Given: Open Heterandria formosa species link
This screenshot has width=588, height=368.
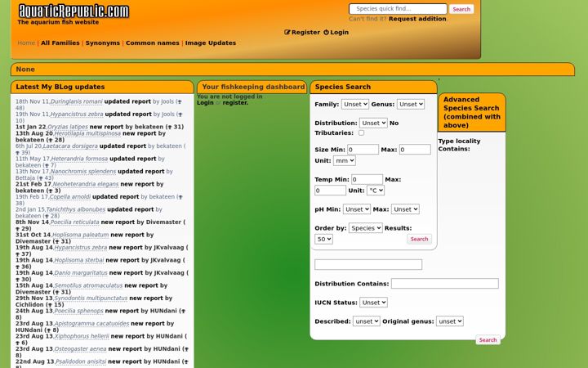Looking at the screenshot, I should coord(79,159).
